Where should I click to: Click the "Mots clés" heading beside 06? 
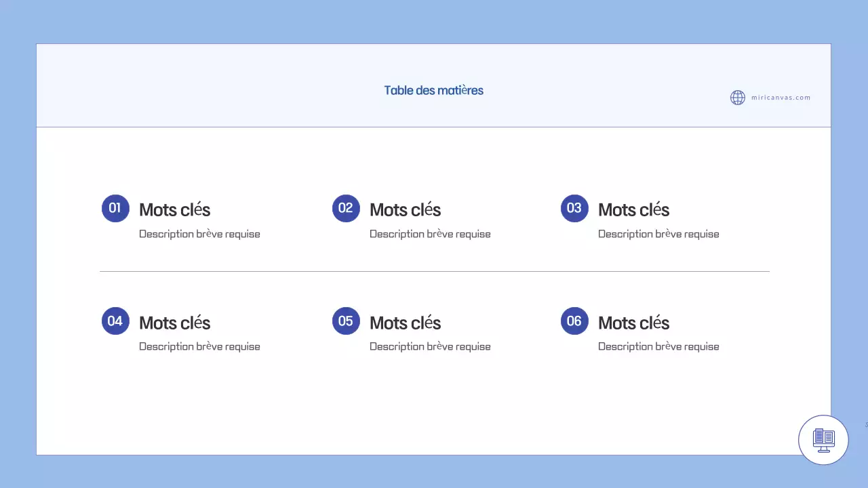pos(633,323)
